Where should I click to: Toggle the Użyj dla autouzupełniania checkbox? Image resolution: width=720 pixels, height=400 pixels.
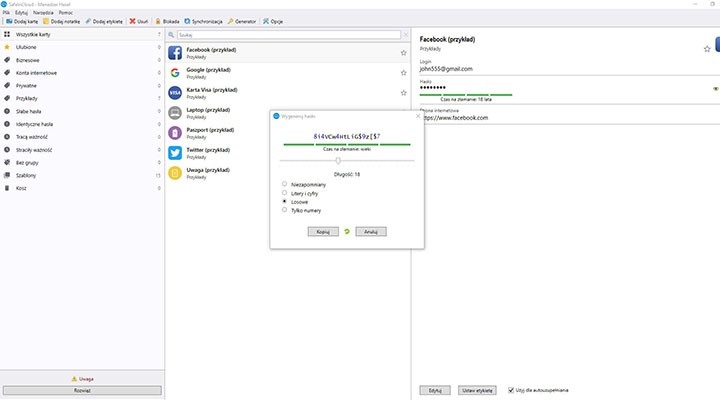tap(512, 389)
